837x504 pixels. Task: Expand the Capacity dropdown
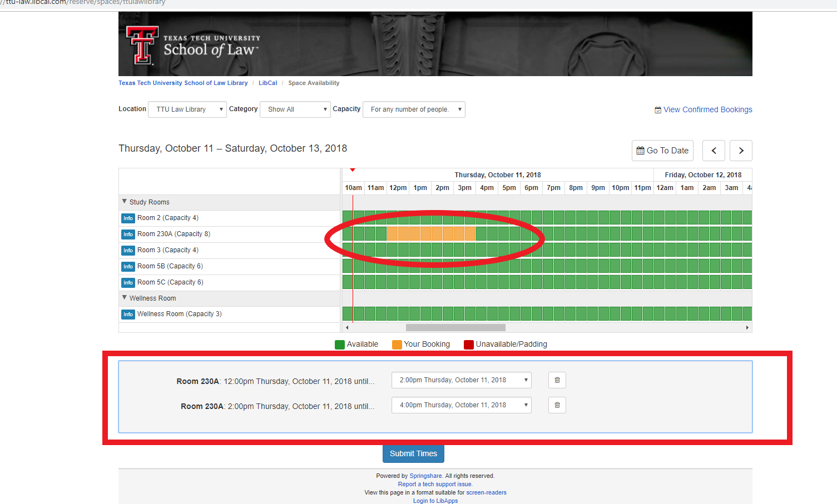click(414, 109)
